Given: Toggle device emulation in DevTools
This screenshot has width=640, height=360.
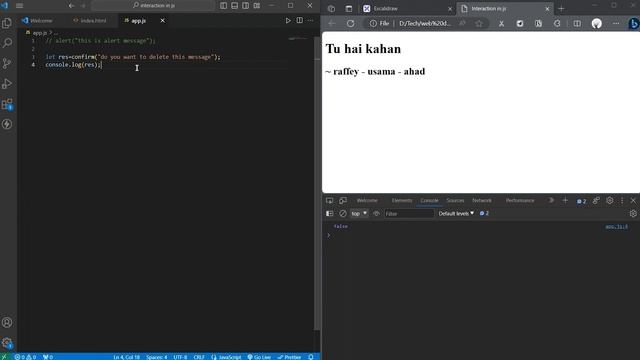Looking at the screenshot, I should click(343, 200).
